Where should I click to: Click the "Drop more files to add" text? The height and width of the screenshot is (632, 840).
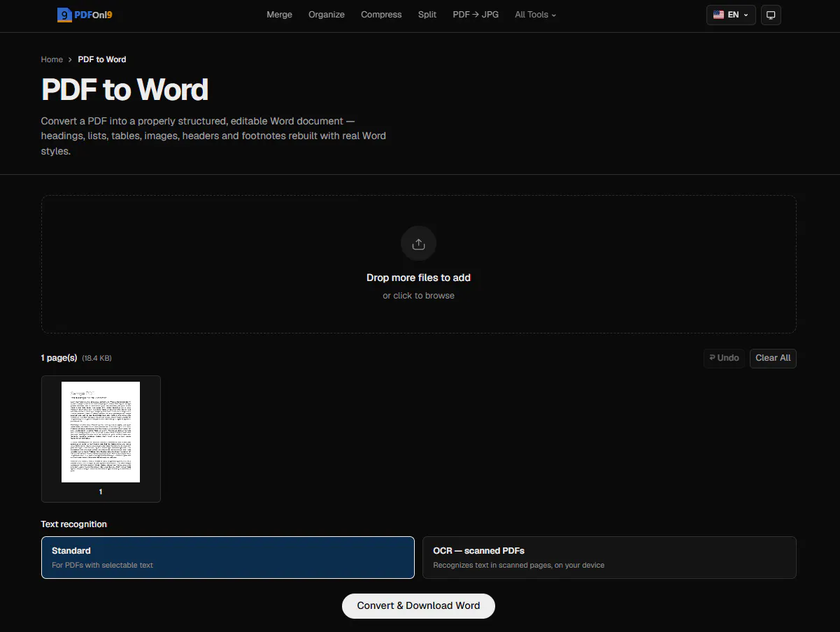tap(418, 278)
